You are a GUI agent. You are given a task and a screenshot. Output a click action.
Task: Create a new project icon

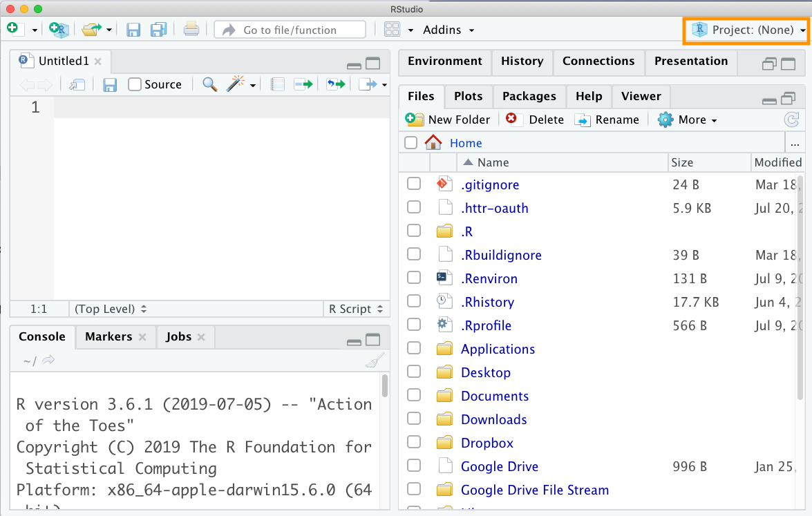click(x=59, y=30)
